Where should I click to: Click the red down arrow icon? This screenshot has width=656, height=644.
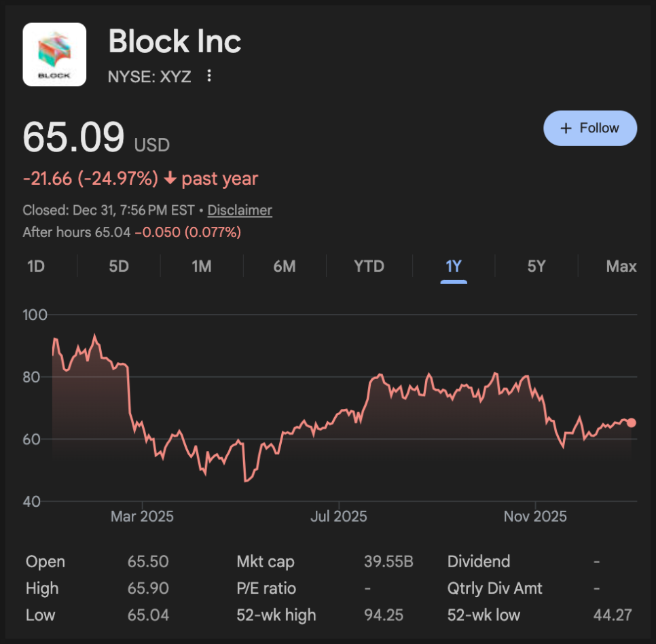coord(170,179)
